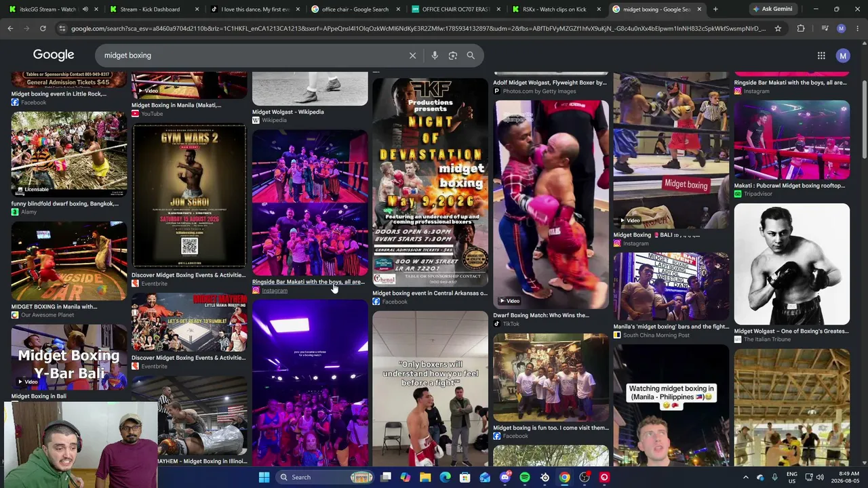Switch the ENG US input language

tap(792, 477)
